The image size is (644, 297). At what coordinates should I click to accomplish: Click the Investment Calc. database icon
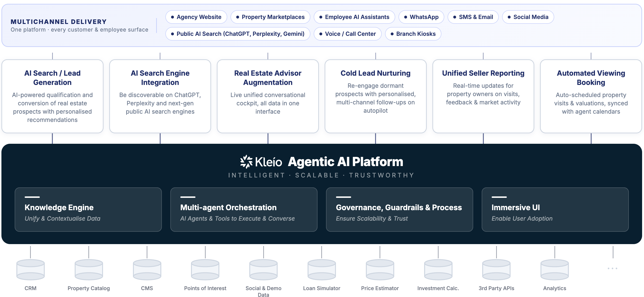[x=438, y=269]
